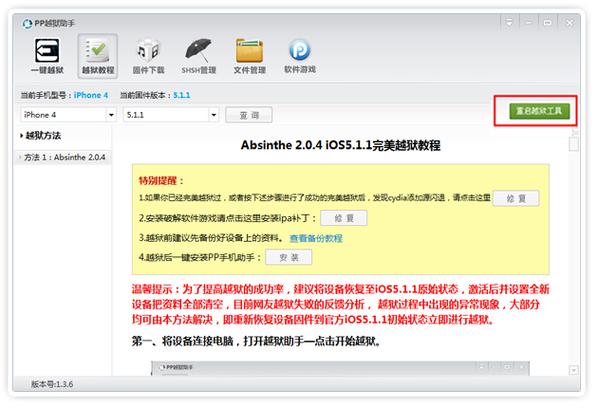598x408 pixels.
Task: Click the blue iPhone 4 model text
Action: tap(91, 95)
